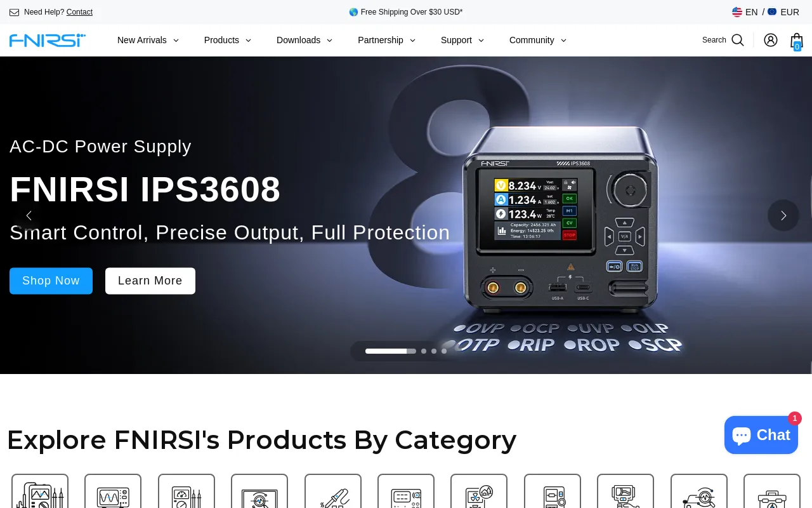Expand the Products dropdown menu
This screenshot has width=812, height=508.
[228, 40]
